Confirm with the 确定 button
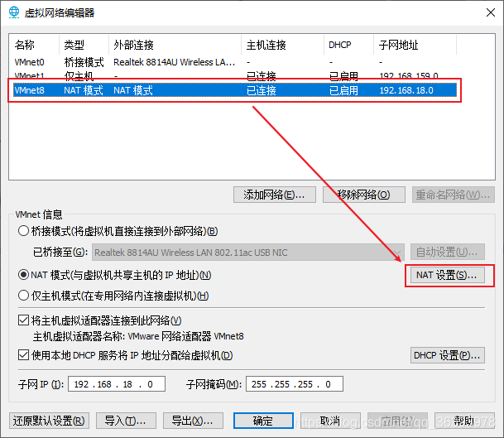The image size is (504, 438). click(x=263, y=421)
